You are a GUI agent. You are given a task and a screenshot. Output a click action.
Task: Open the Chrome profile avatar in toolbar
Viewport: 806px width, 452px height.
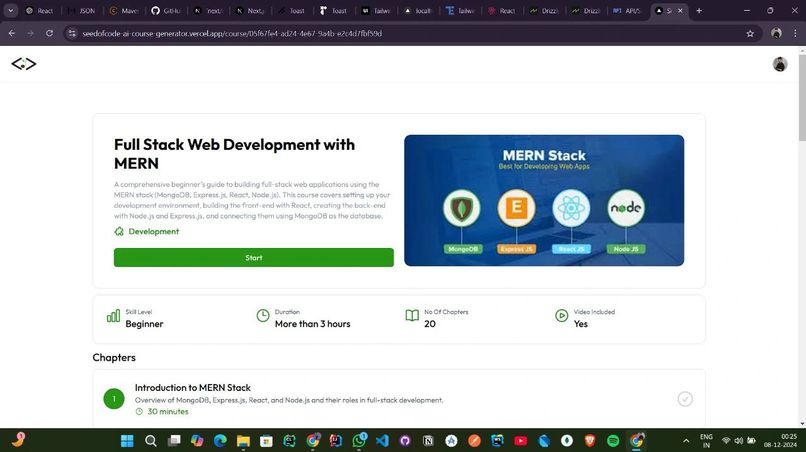(776, 33)
